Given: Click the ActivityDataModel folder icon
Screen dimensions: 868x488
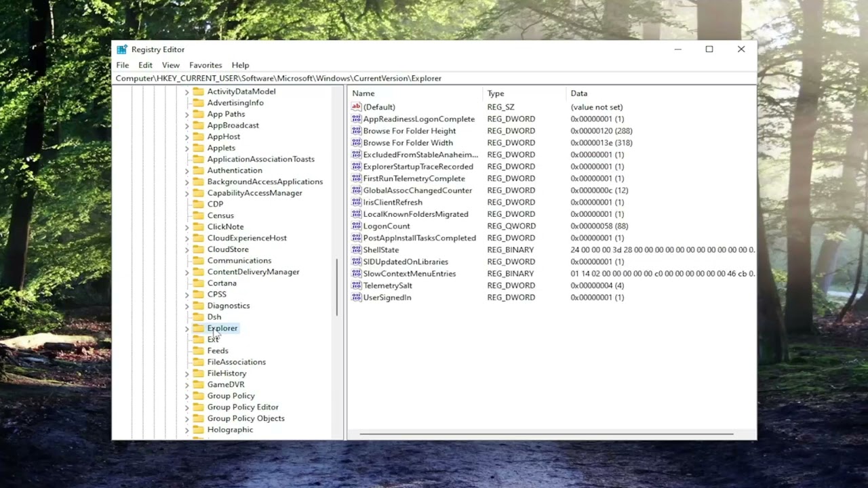Looking at the screenshot, I should coord(198,91).
